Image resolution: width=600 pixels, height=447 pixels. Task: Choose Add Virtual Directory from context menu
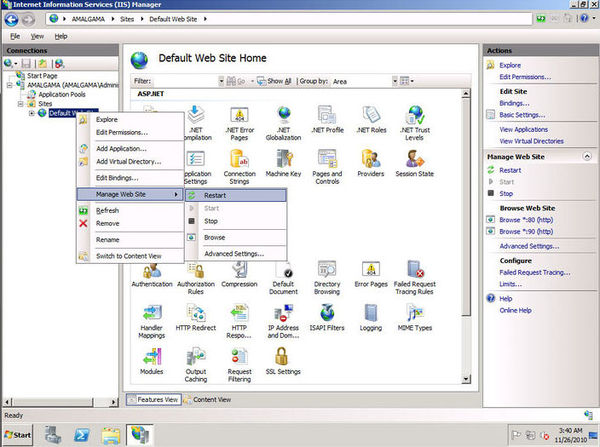tap(130, 162)
